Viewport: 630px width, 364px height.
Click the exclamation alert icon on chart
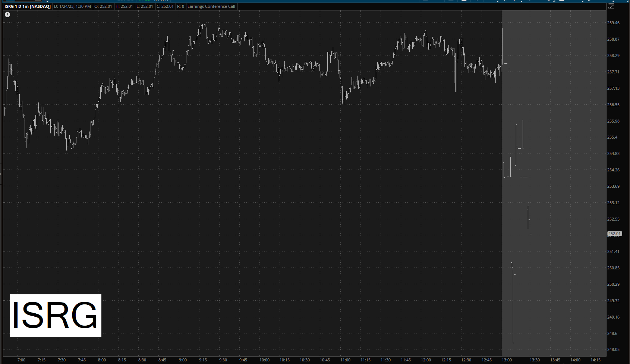[7, 15]
